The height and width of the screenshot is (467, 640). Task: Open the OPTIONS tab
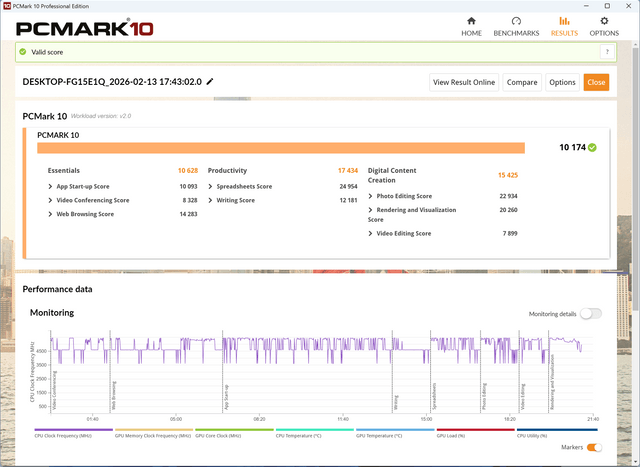[x=604, y=27]
